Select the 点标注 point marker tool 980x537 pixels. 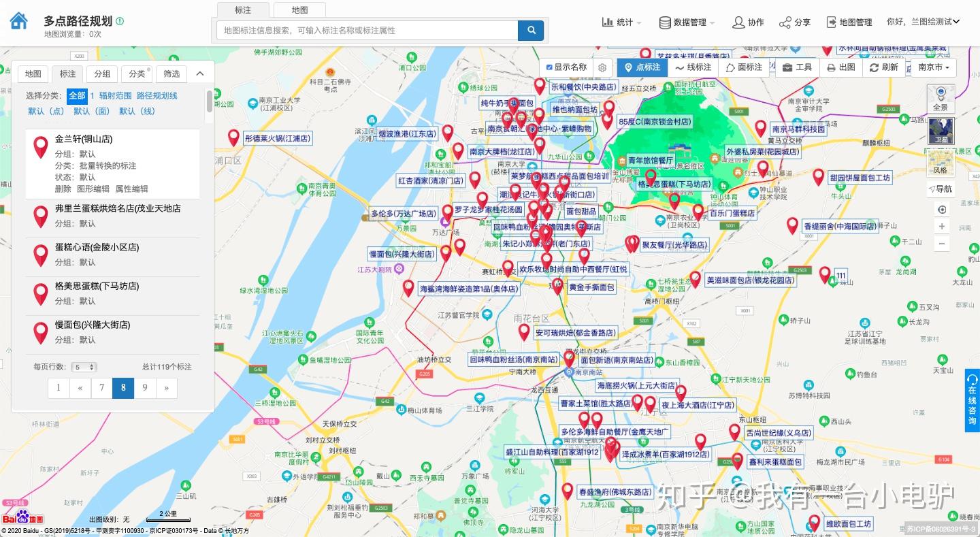tap(642, 67)
